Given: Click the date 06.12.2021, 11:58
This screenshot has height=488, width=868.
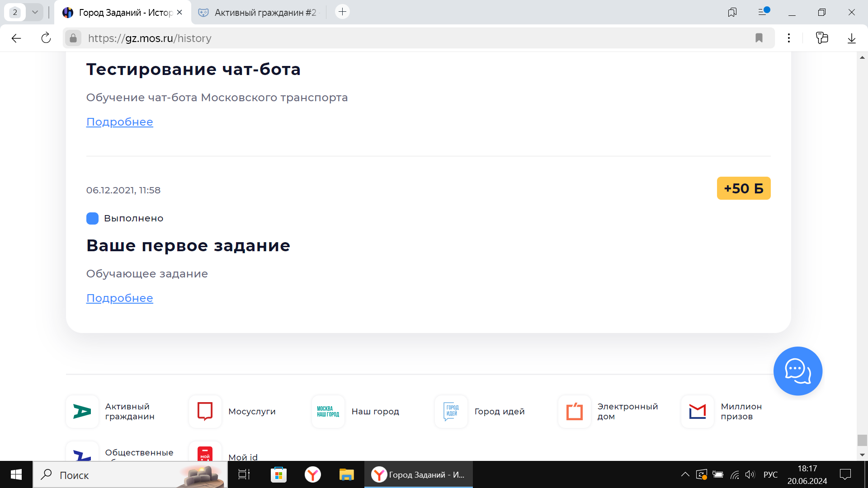Looking at the screenshot, I should tap(123, 190).
